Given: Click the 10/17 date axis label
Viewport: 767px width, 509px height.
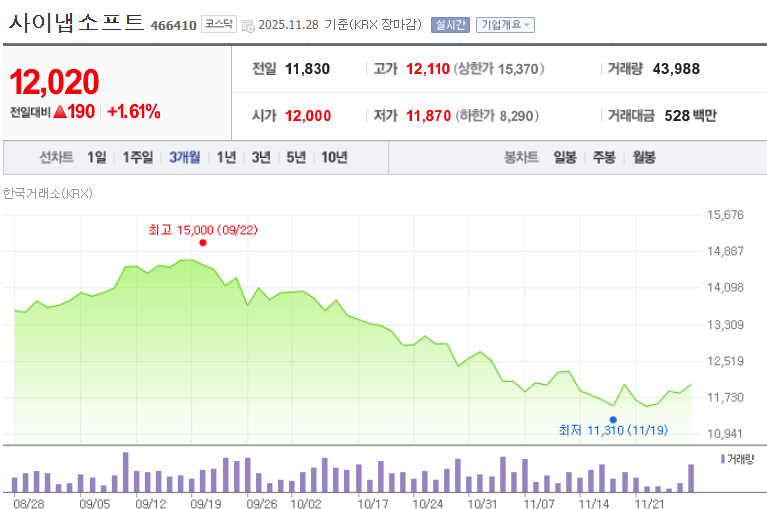Looking at the screenshot, I should (373, 503).
